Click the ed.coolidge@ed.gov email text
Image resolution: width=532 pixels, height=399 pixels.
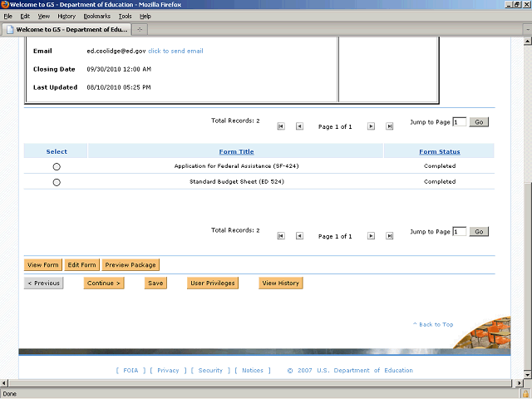coord(116,51)
